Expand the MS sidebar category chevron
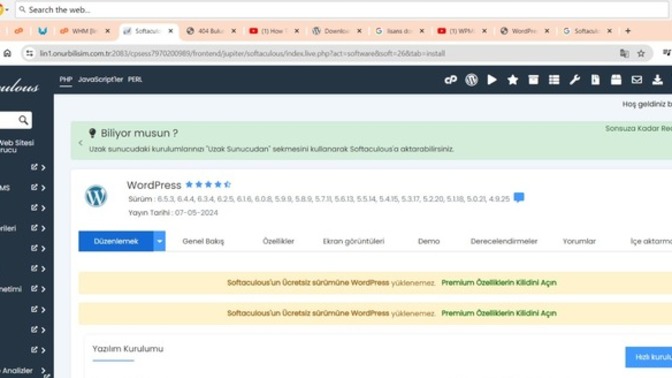 pyautogui.click(x=43, y=188)
